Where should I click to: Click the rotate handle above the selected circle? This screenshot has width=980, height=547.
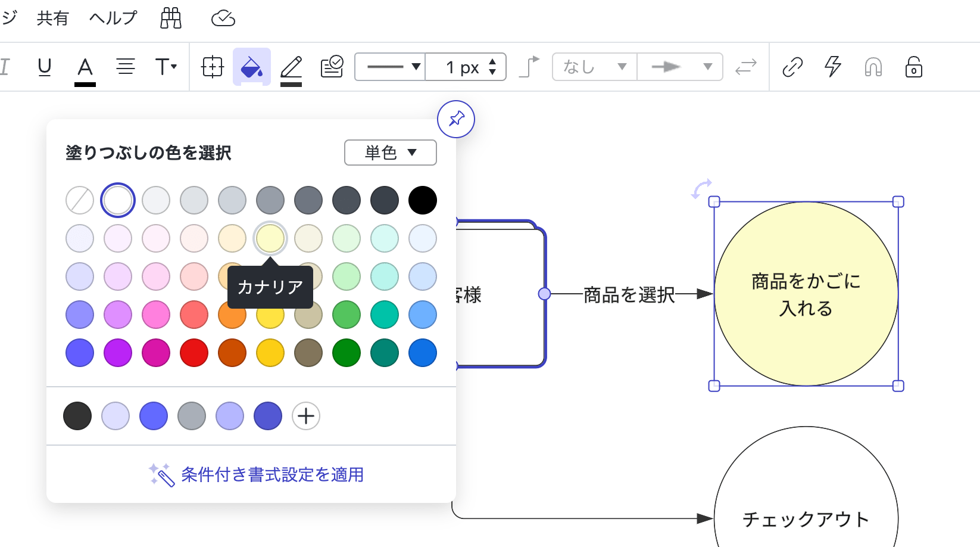tap(701, 188)
